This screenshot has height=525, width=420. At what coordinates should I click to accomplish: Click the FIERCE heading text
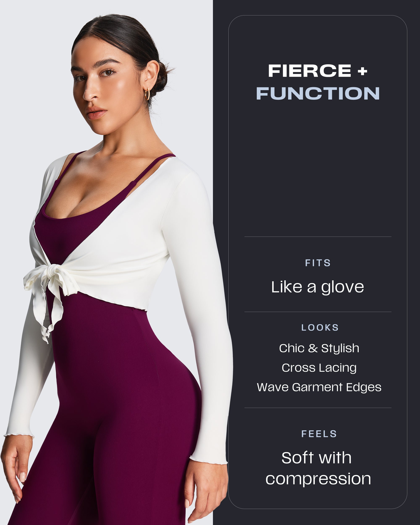point(310,71)
